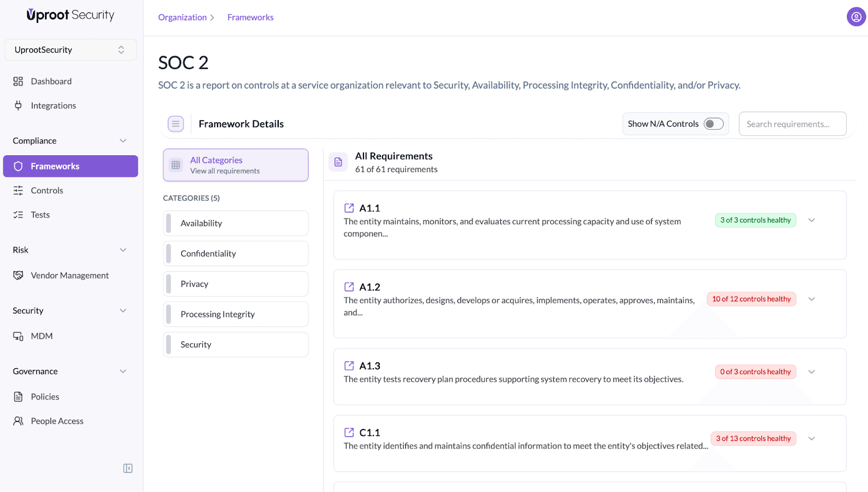This screenshot has width=868, height=492.
Task: Click the Organization breadcrumb link
Action: 182,17
